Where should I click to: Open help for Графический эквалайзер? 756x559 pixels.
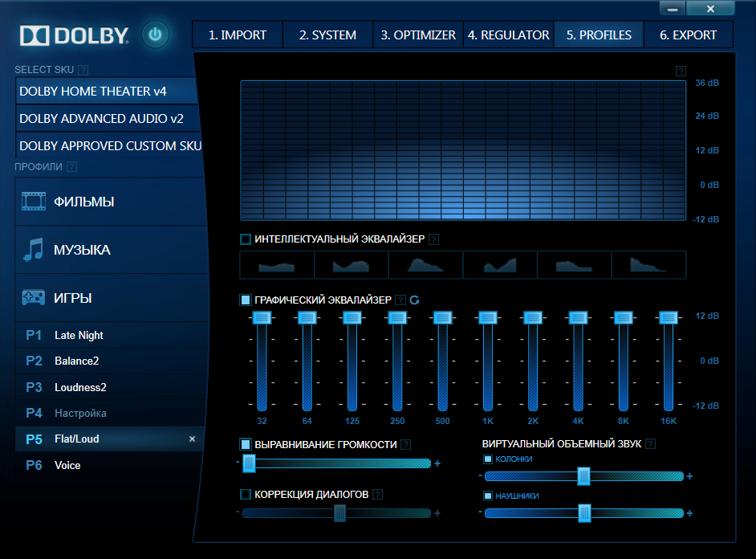pos(400,300)
